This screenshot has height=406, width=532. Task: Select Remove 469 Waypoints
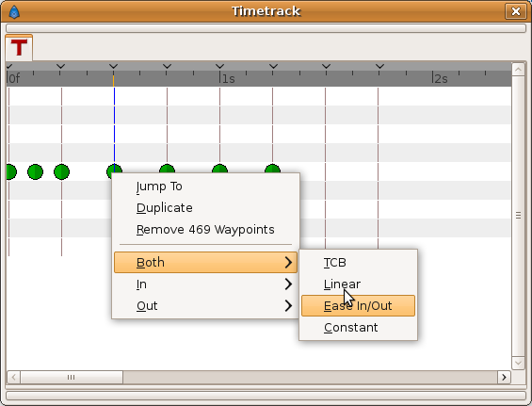coord(205,230)
